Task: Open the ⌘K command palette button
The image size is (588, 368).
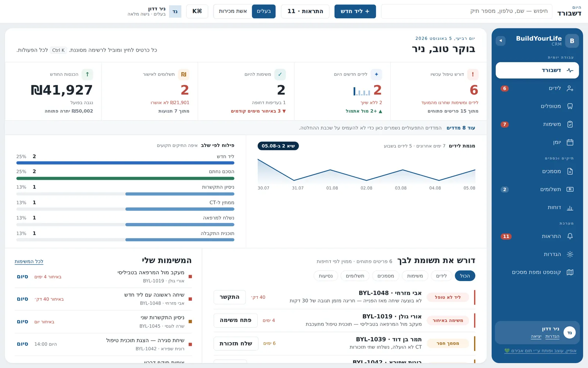Action: point(197,11)
